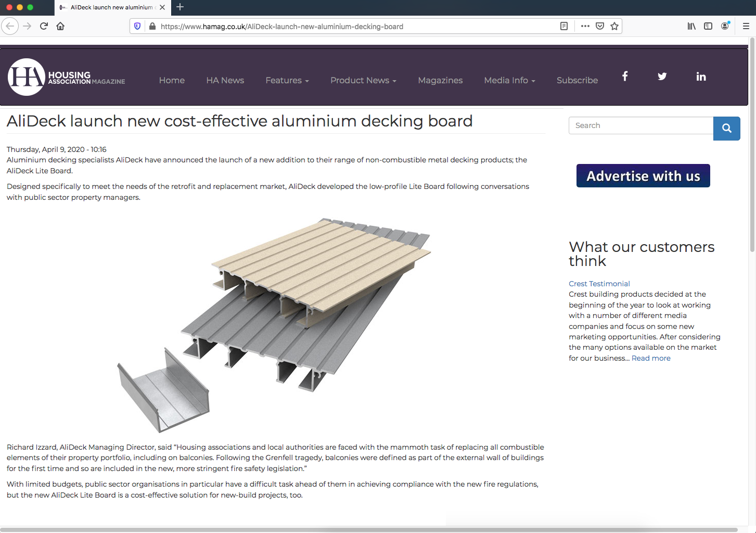This screenshot has height=533, width=756.
Task: Expand the Media Info dropdown
Action: [x=509, y=80]
